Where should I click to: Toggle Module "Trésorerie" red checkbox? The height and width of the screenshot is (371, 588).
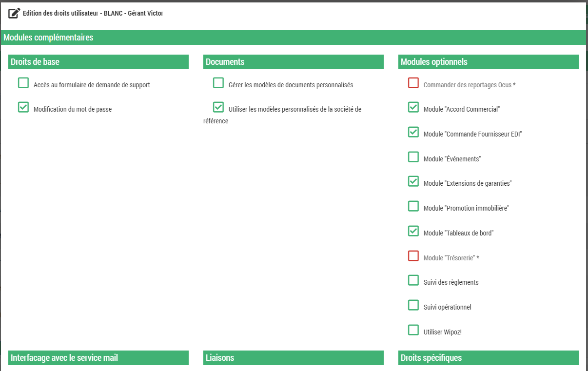[x=413, y=256]
